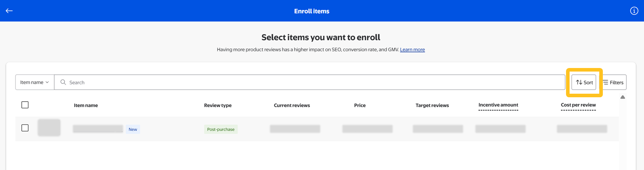The image size is (644, 170).
Task: Toggle the select-all header checkbox
Action: click(x=25, y=105)
